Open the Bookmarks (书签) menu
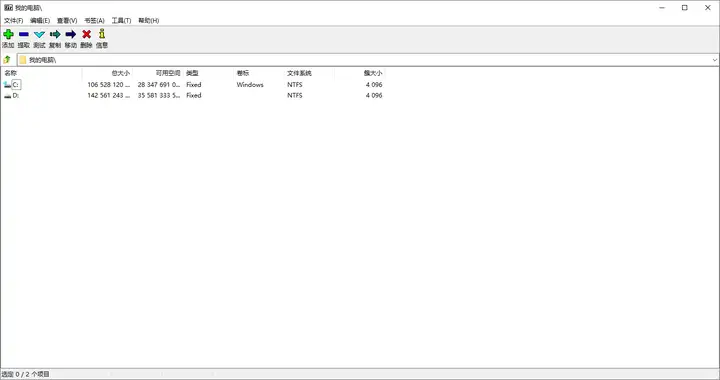Screen dimensions: 720x380 (x=94, y=21)
